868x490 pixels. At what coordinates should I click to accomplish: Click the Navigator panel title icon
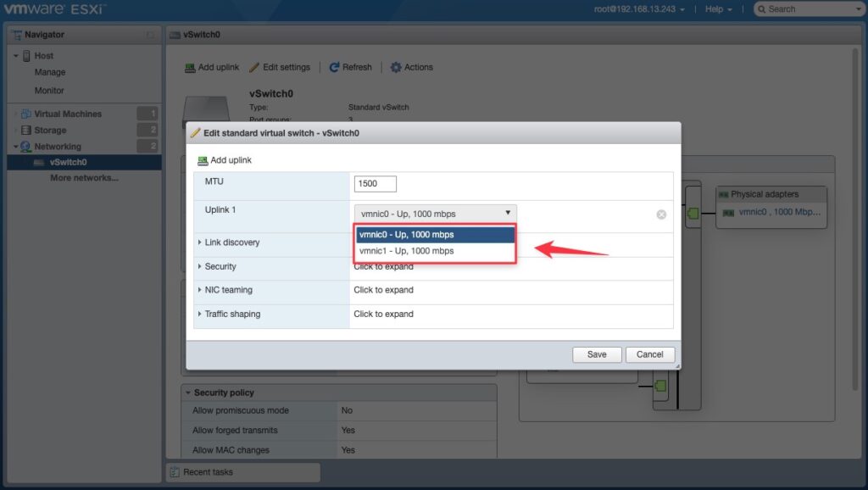tap(17, 35)
